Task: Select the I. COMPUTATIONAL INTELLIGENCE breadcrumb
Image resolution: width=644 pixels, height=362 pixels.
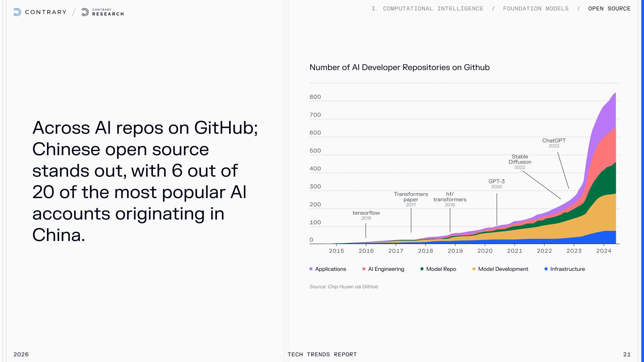Action: click(427, 9)
